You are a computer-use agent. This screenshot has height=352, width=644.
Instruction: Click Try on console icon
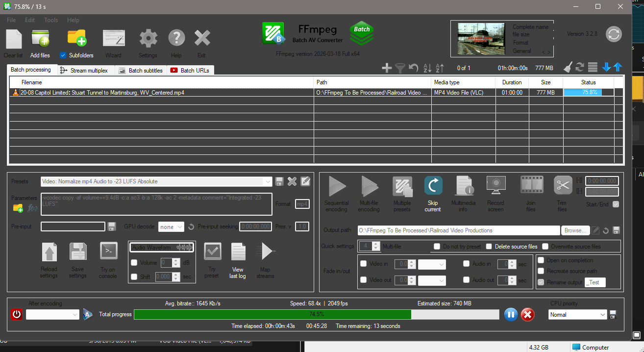click(x=108, y=251)
